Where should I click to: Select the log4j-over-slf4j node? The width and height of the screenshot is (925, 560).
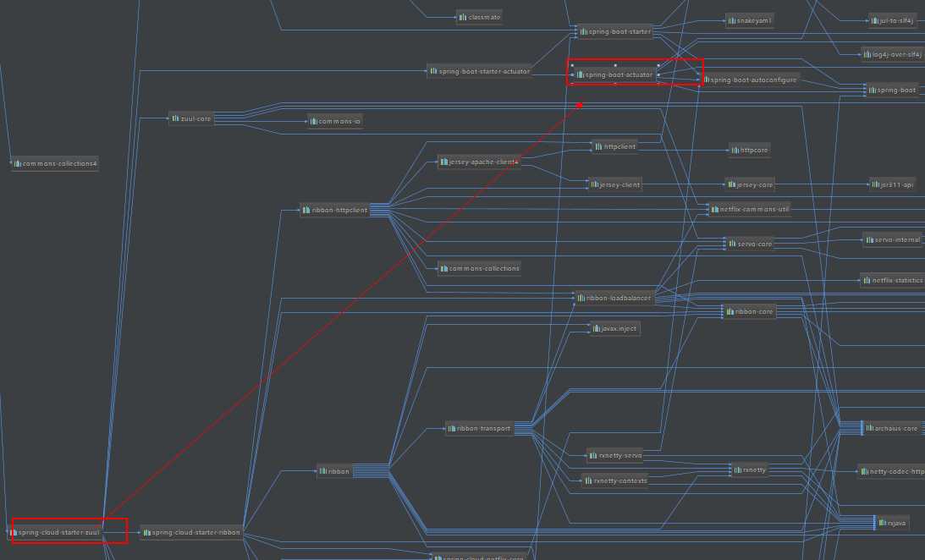[x=892, y=54]
